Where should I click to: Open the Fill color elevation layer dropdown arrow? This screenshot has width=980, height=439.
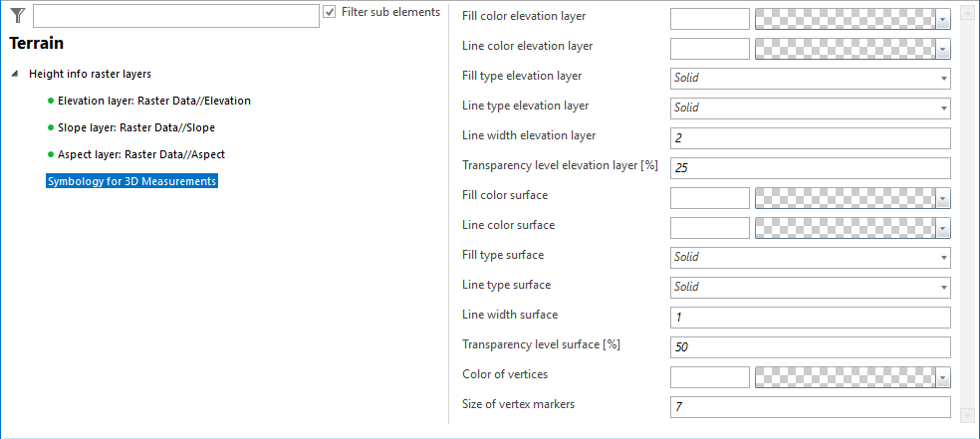(x=942, y=19)
